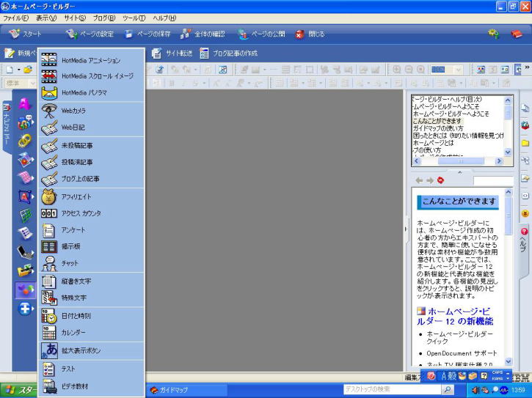Click the アフィリエイト money bag icon
This screenshot has height=398, width=532.
pyautogui.click(x=49, y=196)
